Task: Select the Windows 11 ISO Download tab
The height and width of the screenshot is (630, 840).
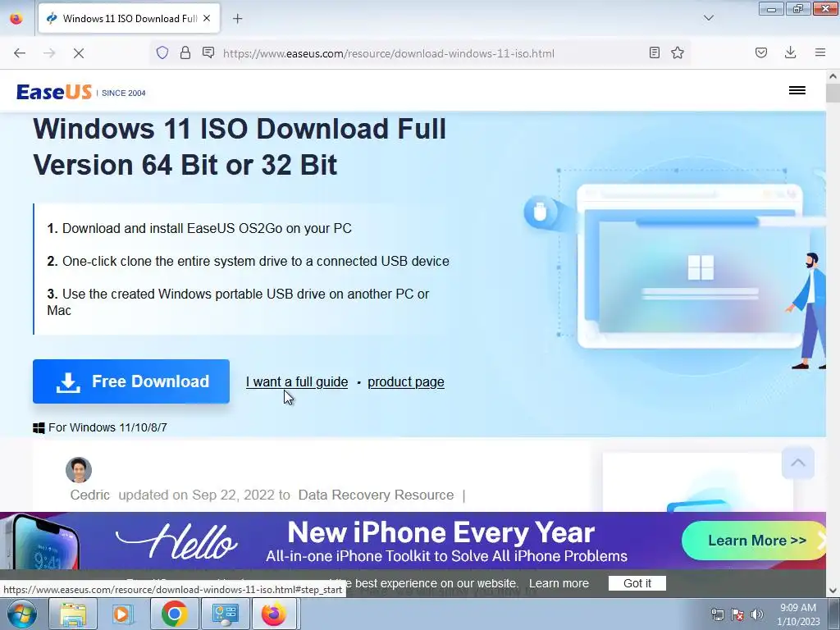Action: pyautogui.click(x=129, y=18)
